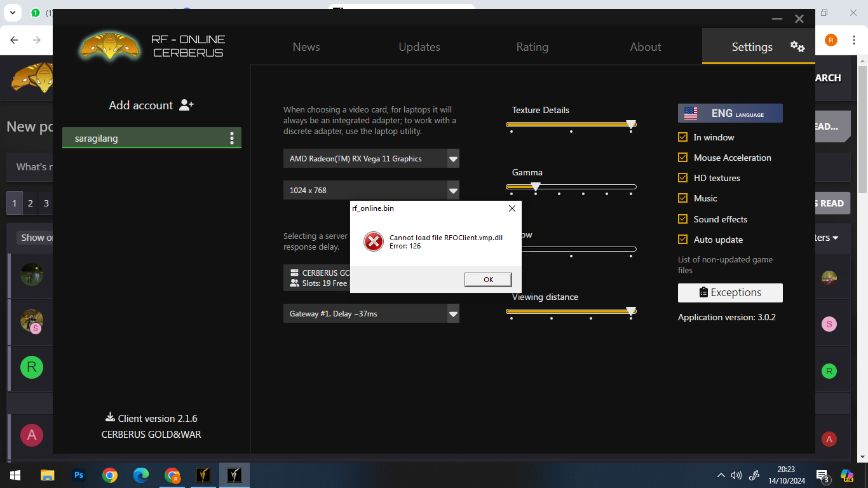
Task: Click the Gamma slider handle
Action: pos(536,187)
